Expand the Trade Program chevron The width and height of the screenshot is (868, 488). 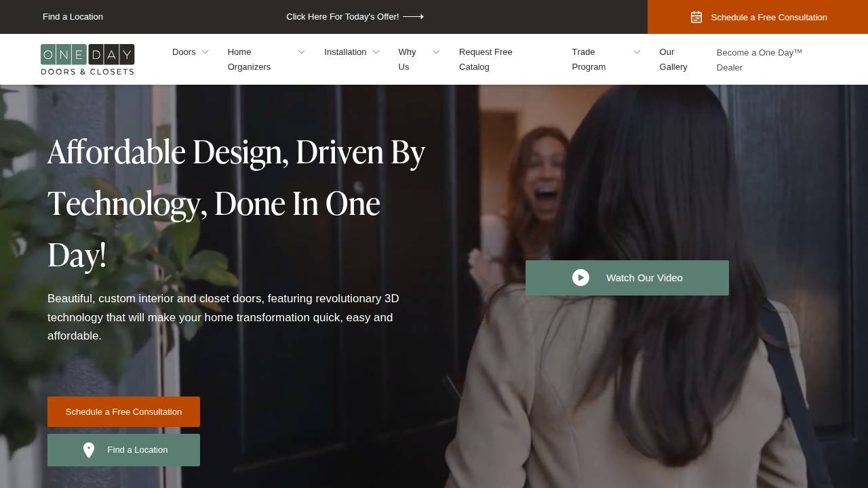point(637,52)
